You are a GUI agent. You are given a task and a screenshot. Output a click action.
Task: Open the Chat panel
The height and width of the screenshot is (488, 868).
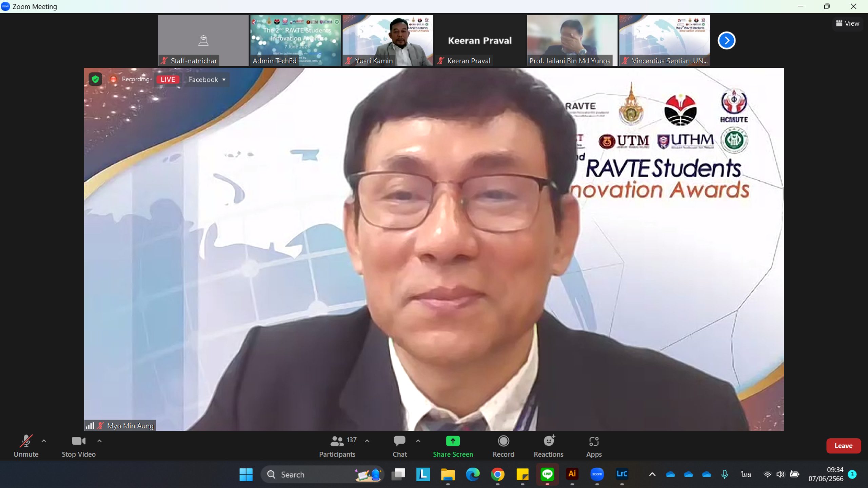click(x=400, y=446)
